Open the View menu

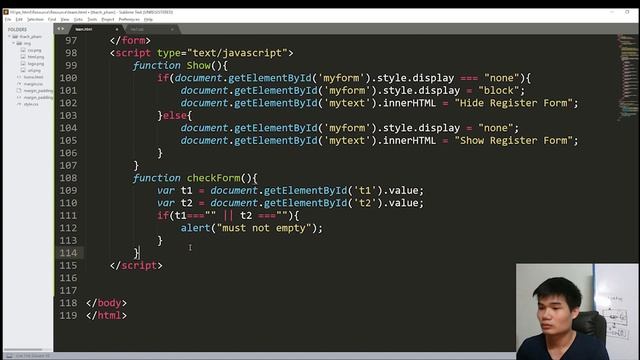click(65, 19)
